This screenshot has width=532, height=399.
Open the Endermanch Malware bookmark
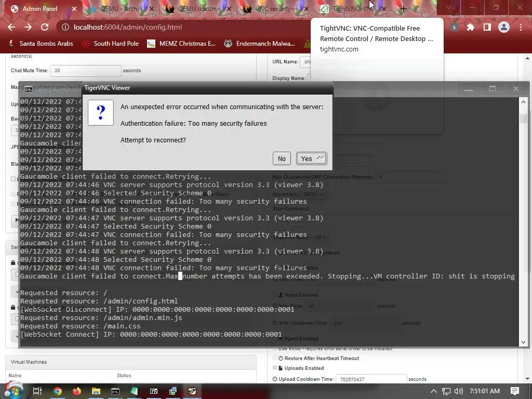(x=260, y=44)
